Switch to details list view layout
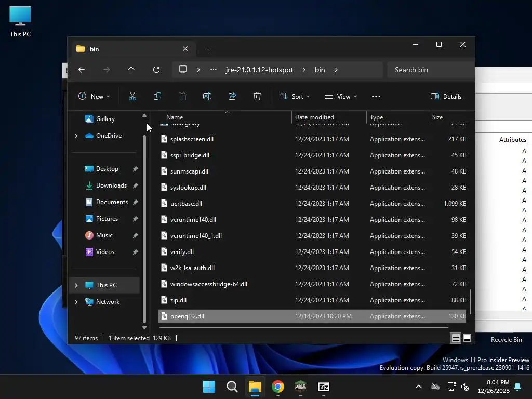532x399 pixels. (x=456, y=338)
